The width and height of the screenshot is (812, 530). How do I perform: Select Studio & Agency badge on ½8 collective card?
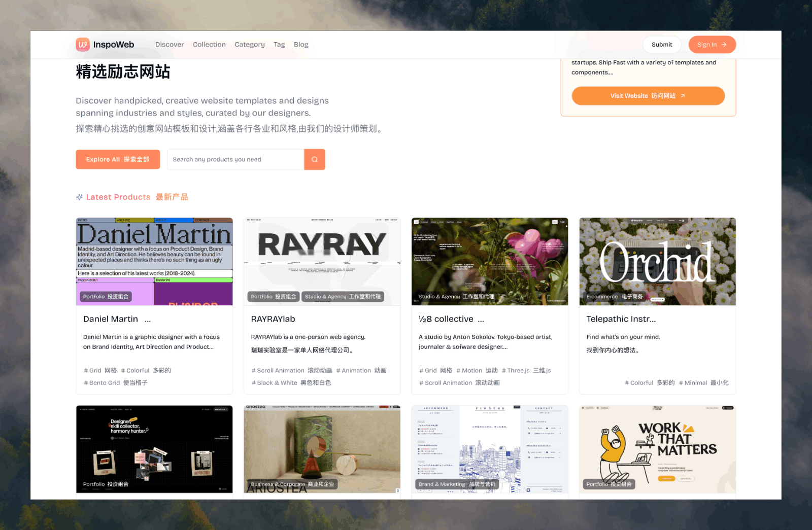456,297
